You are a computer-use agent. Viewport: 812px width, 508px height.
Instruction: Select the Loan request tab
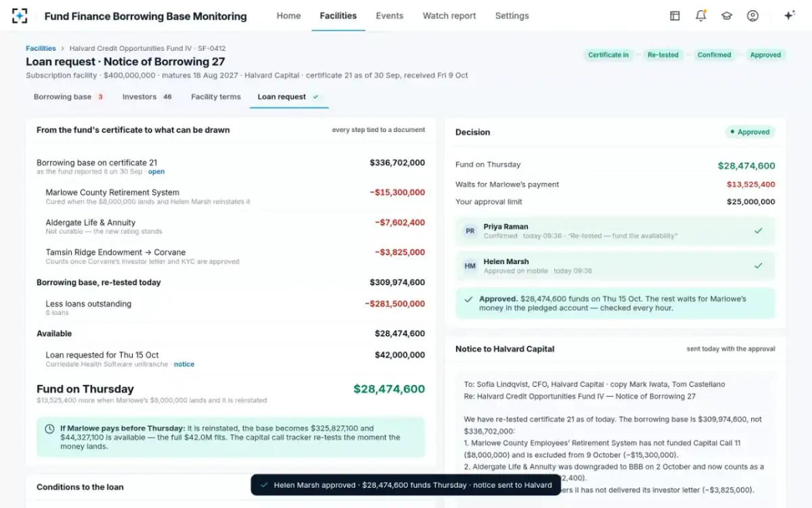point(289,97)
